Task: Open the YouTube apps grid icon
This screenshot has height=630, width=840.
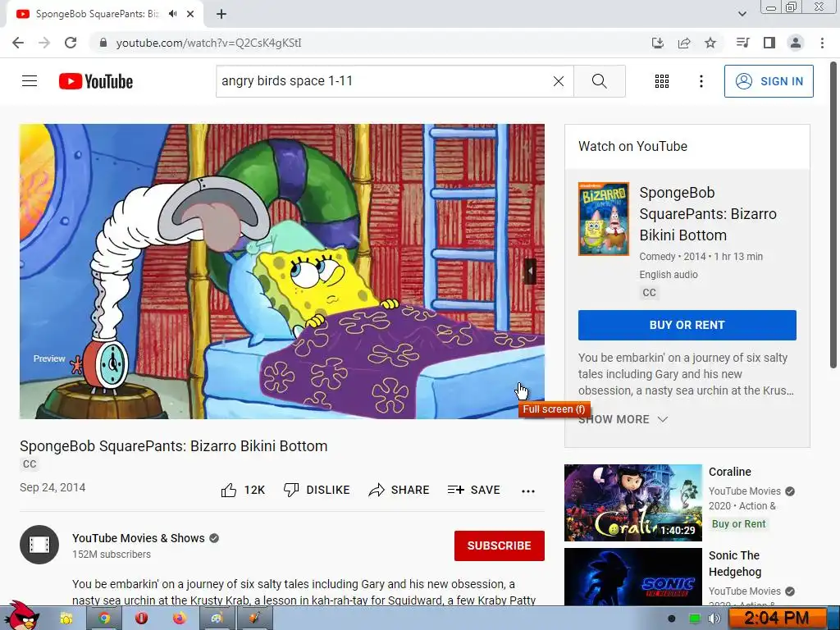Action: 662,81
